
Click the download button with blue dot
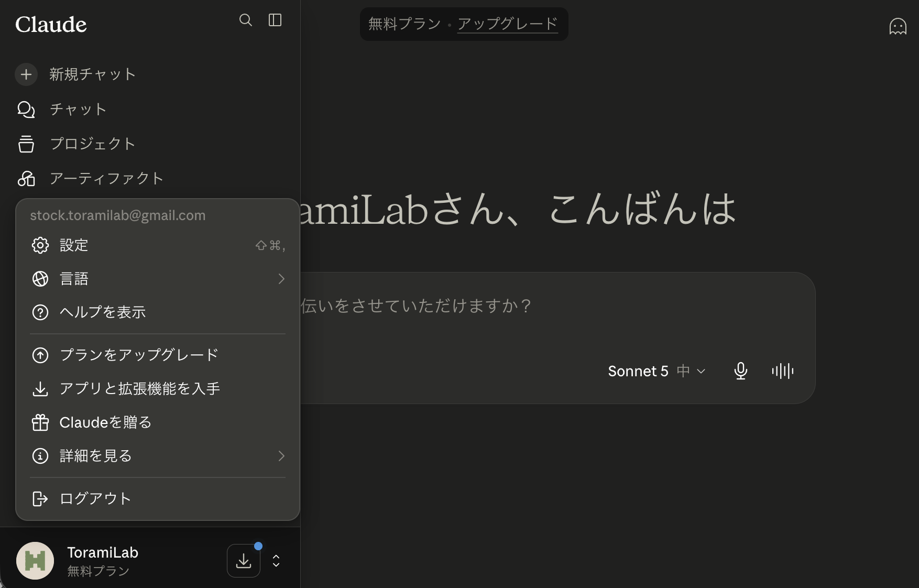tap(244, 561)
